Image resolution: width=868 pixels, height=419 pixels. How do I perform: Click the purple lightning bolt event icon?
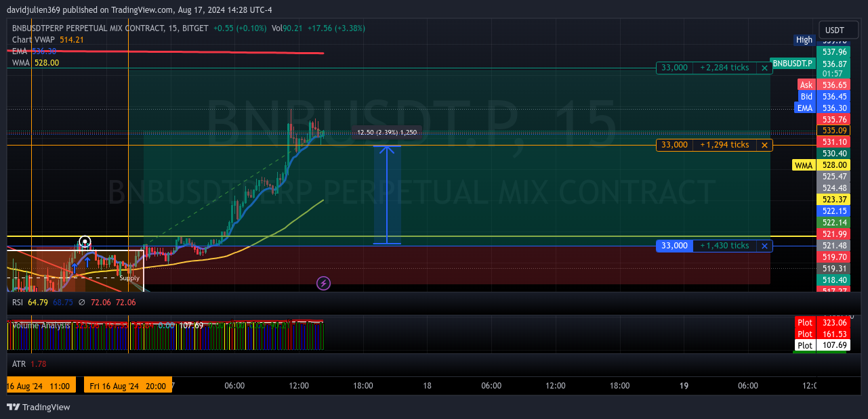coord(324,283)
